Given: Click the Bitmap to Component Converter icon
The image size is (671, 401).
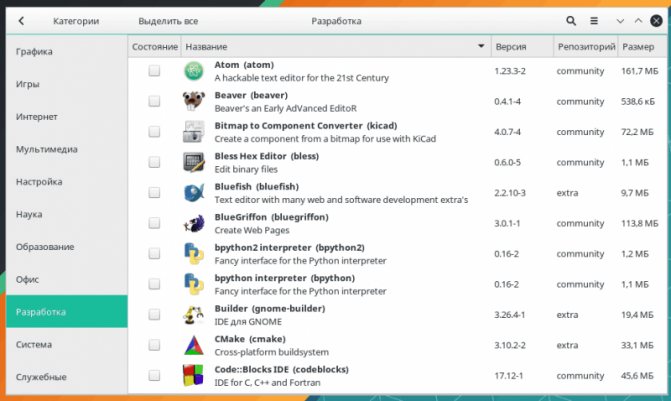Looking at the screenshot, I should pos(194,132).
